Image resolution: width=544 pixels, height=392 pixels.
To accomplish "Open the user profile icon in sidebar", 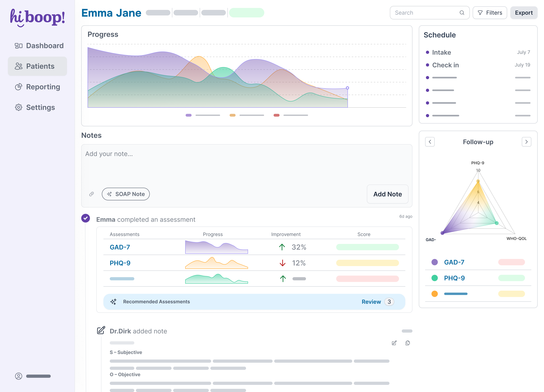I will [x=18, y=376].
